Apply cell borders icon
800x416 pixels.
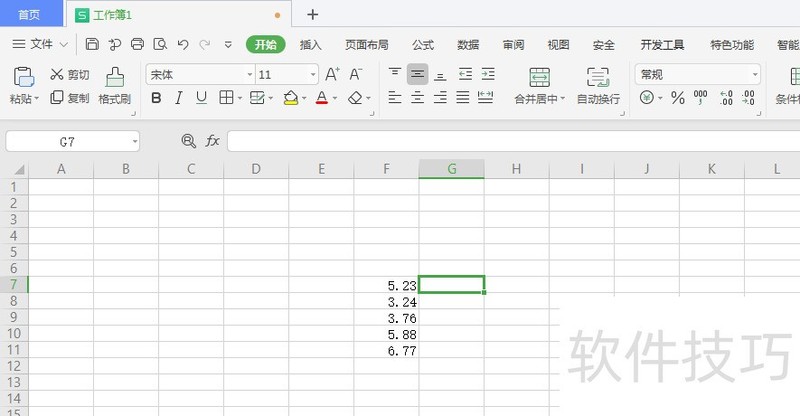click(x=226, y=97)
